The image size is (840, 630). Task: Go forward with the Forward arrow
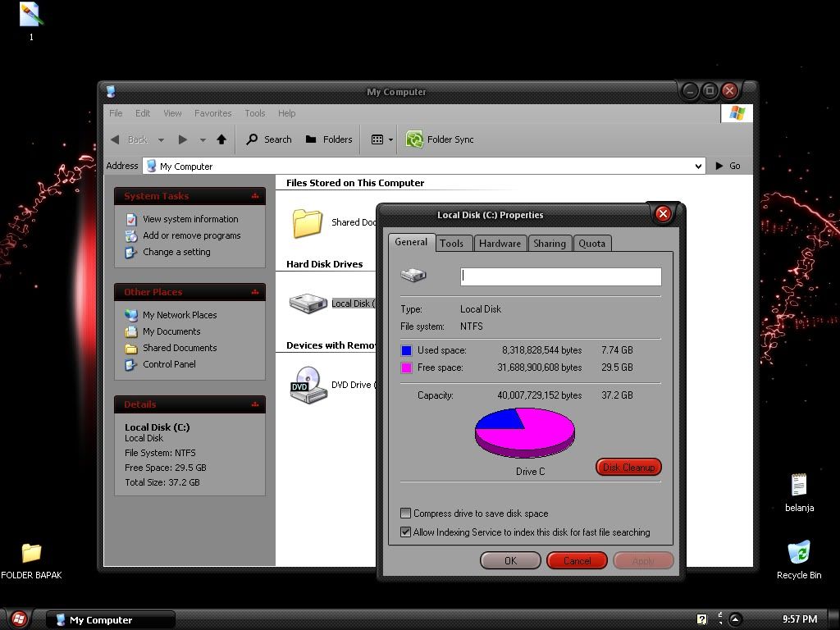(183, 139)
